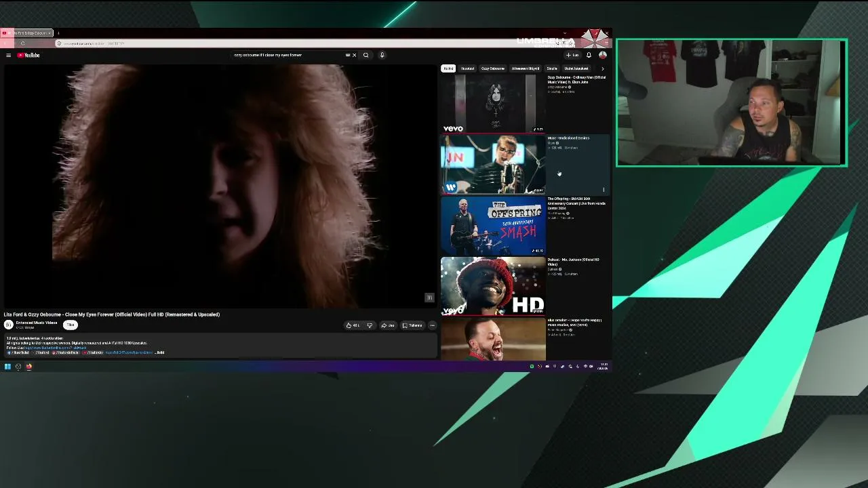Open options menu for Muse video
868x488 pixels.
pos(604,190)
